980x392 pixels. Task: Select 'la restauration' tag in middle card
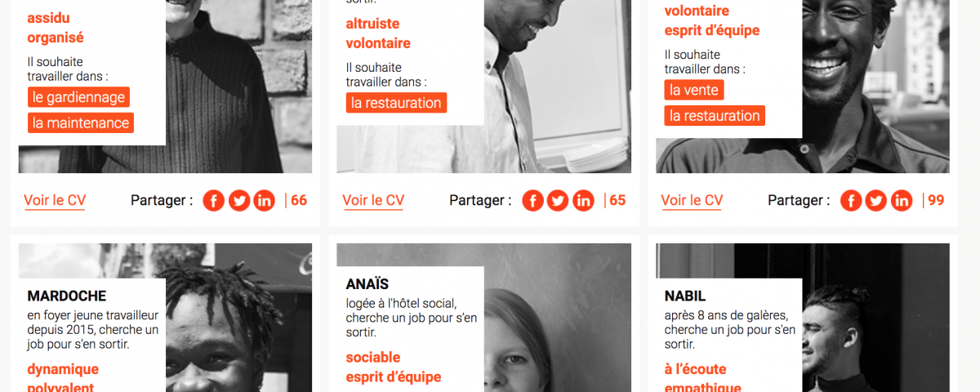tap(396, 103)
